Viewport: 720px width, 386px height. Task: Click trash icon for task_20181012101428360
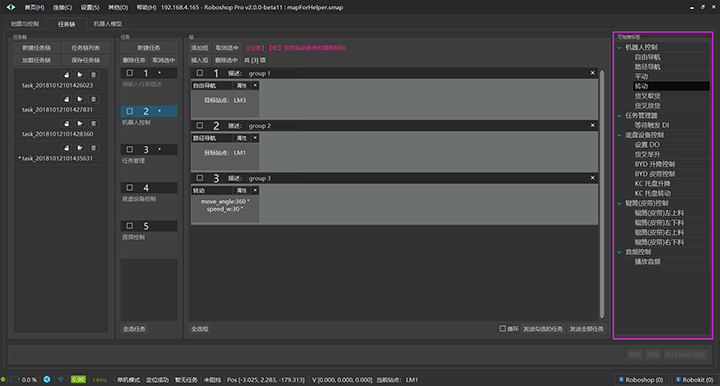[x=94, y=123]
